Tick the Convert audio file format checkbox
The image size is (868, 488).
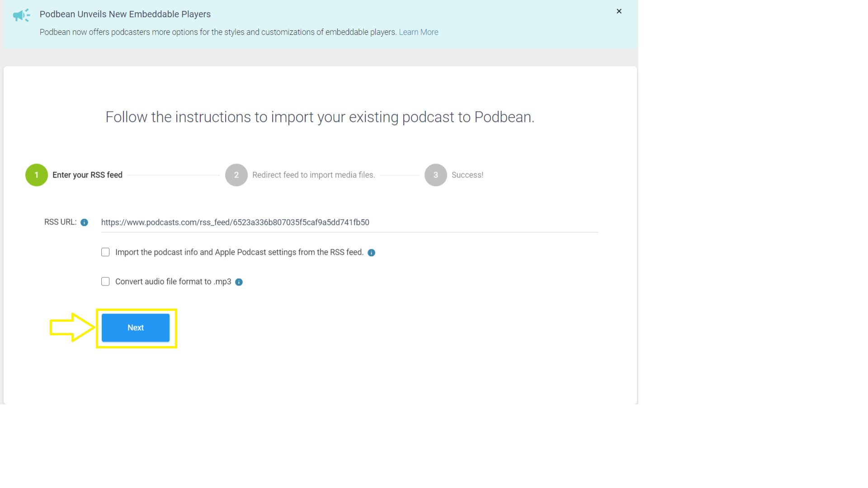tap(105, 282)
